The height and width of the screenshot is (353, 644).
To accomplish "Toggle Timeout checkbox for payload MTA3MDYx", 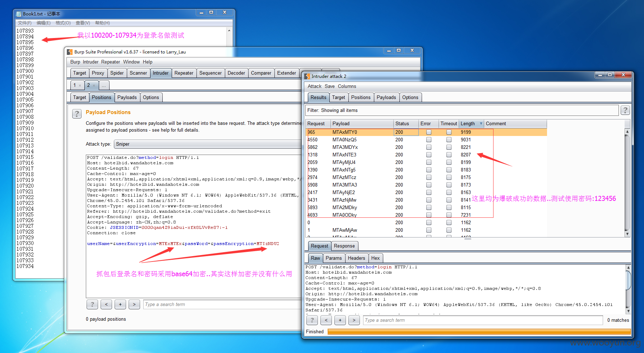I will pos(449,147).
